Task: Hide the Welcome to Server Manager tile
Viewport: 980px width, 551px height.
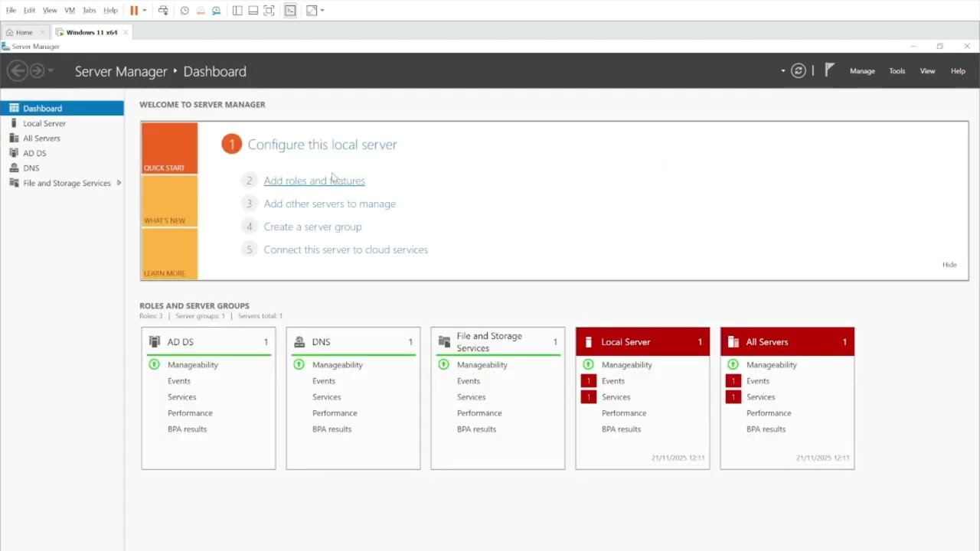Action: point(949,265)
